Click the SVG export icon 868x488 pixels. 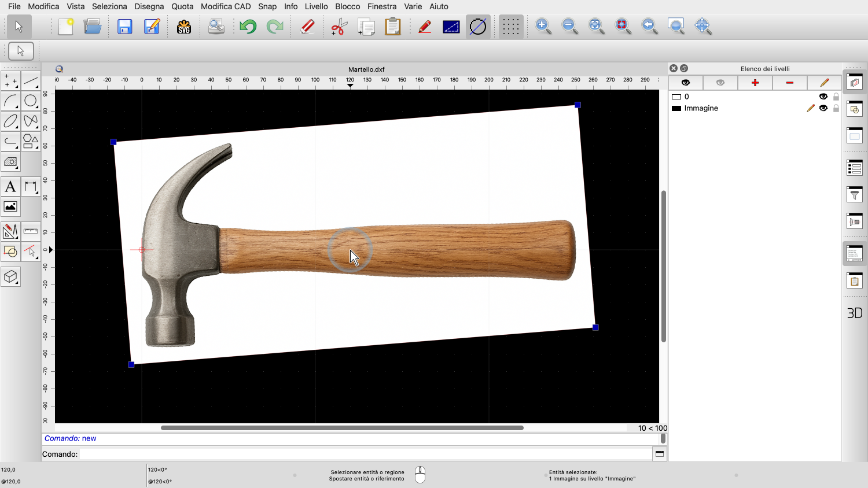pyautogui.click(x=183, y=27)
